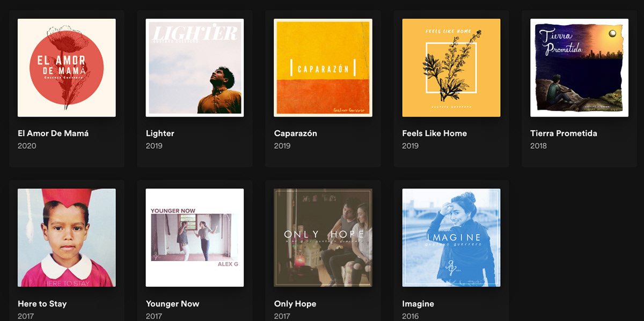Open the Lighter album cover art
The height and width of the screenshot is (321, 644).
(195, 68)
